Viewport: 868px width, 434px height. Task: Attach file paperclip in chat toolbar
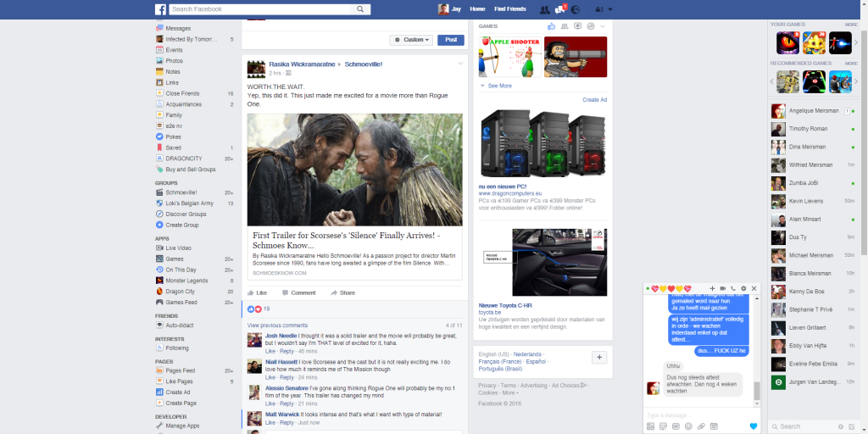[x=701, y=426]
